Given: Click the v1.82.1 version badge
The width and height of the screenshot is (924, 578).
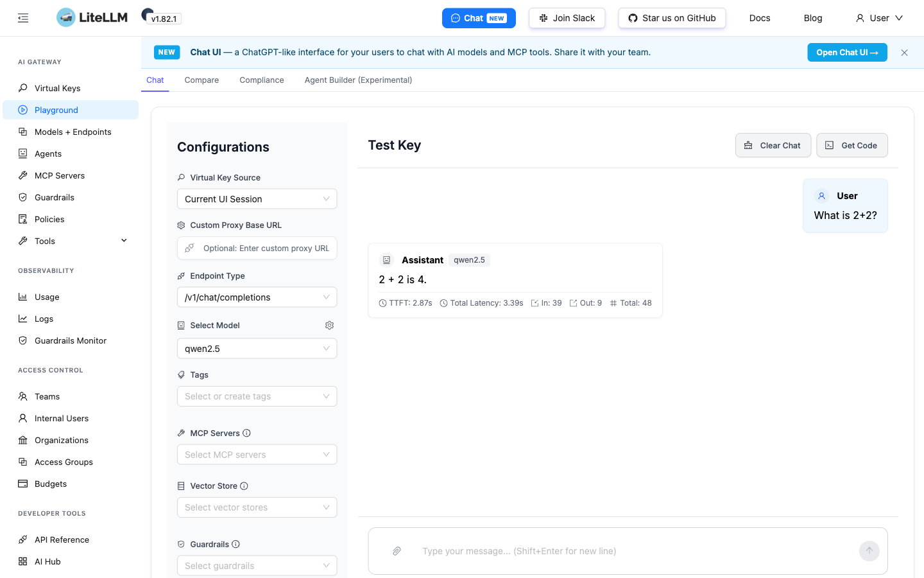Looking at the screenshot, I should (164, 19).
